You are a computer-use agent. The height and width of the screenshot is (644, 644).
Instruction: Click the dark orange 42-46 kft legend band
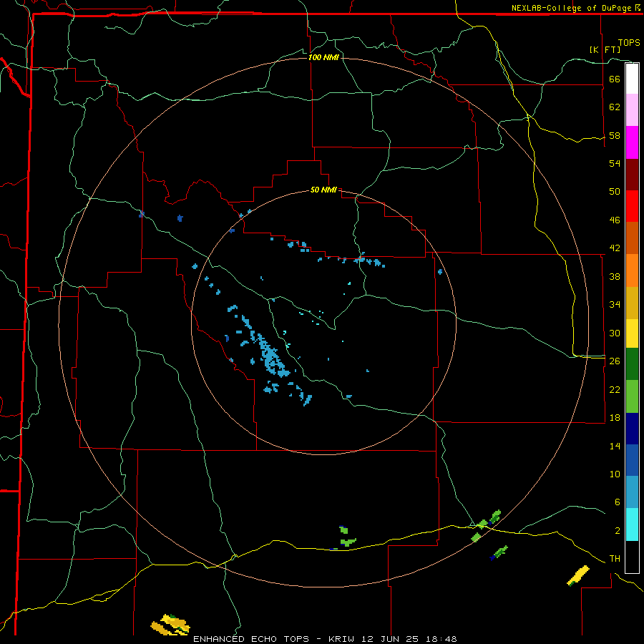pyautogui.click(x=632, y=238)
